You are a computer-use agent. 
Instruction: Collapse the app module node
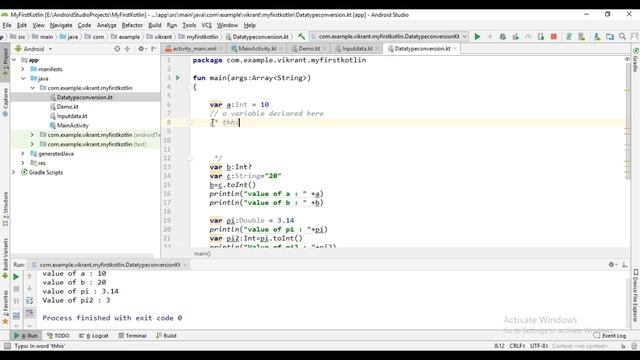coord(14,60)
